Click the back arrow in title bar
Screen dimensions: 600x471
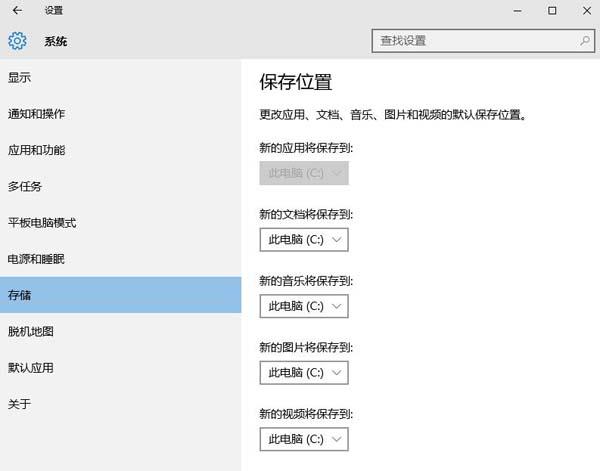pyautogui.click(x=17, y=10)
